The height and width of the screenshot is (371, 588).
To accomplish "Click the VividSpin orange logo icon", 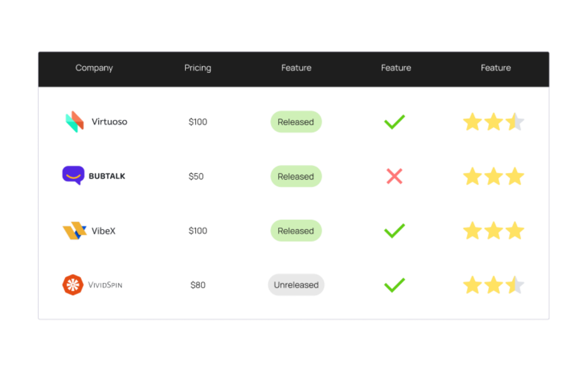I will (x=73, y=285).
